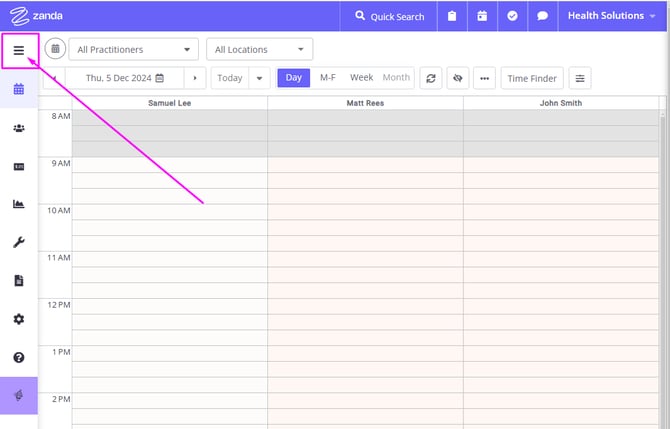
Task: Click the refresh calendar icon
Action: click(x=430, y=78)
